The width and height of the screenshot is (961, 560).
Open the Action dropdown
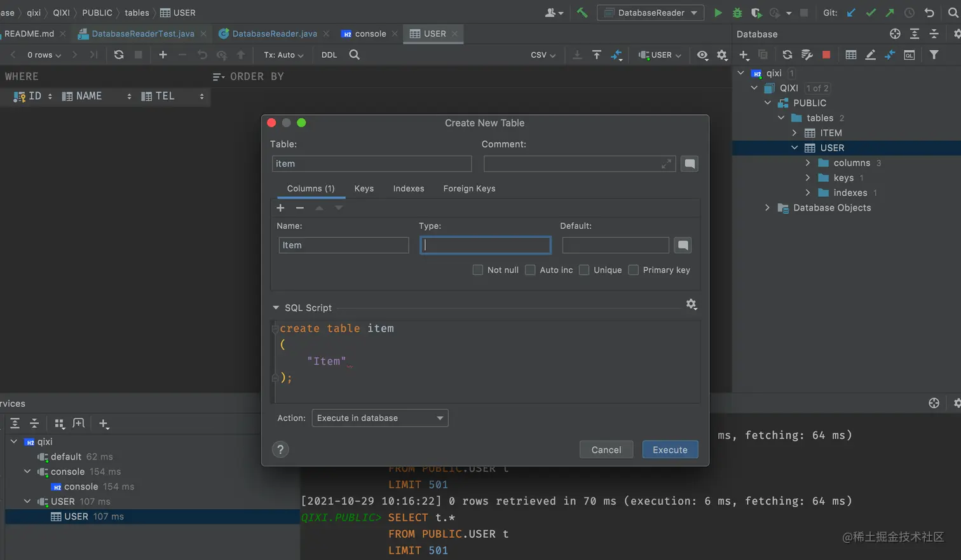click(x=380, y=418)
